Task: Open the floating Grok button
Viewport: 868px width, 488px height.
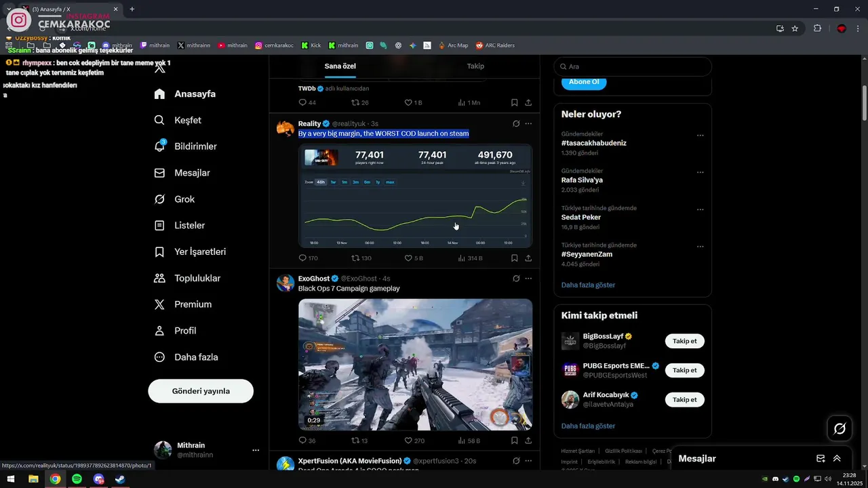Action: [x=840, y=428]
